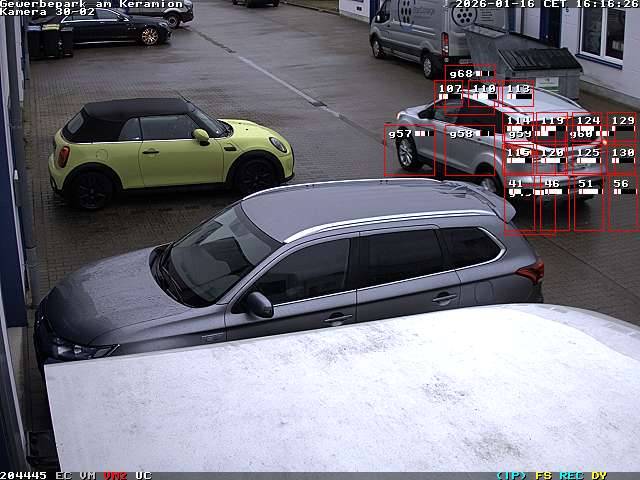Select the detection box labeled g57
The image size is (640, 480).
409,150
